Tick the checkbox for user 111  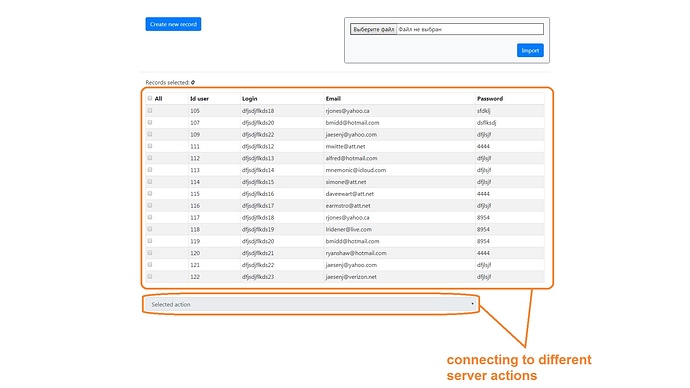click(150, 146)
